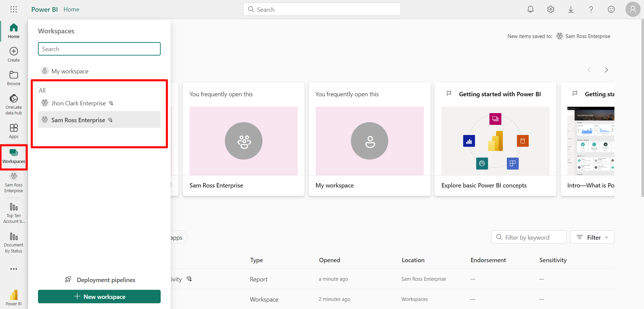This screenshot has width=644, height=309.
Task: Open OneLake data hub
Action: point(14,104)
